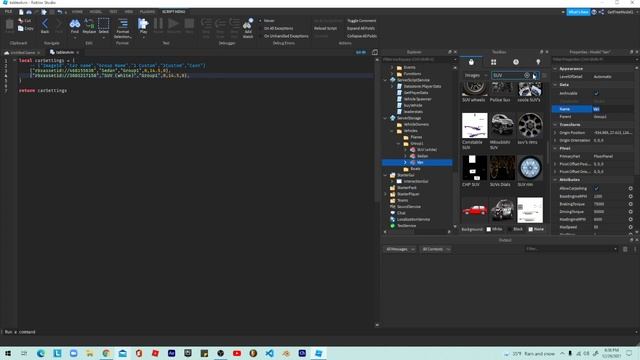Clear the SUV search field
The width and height of the screenshot is (640, 360).
coord(527,75)
